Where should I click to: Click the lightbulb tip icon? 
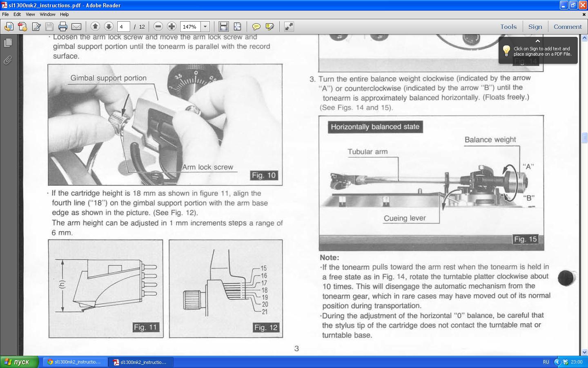coord(506,51)
